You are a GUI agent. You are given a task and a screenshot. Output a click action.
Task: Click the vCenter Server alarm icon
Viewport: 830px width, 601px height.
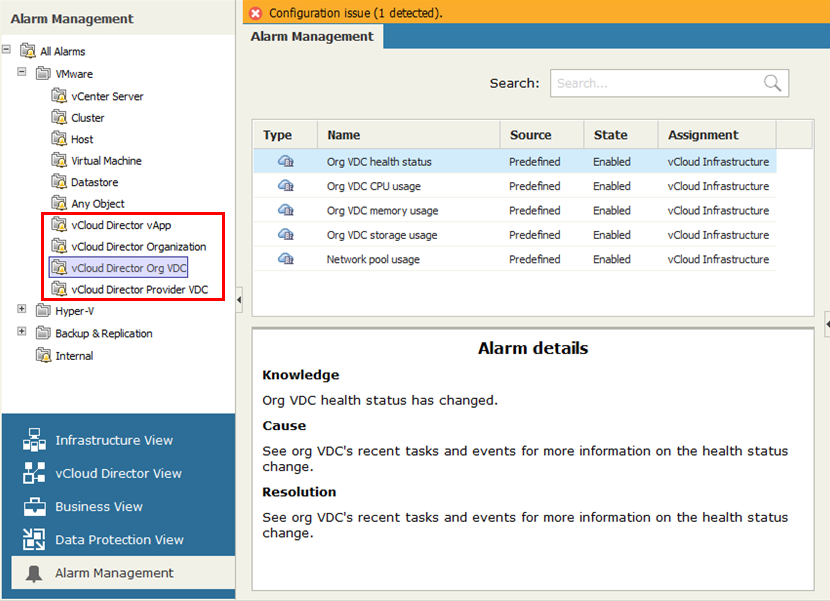pos(59,95)
